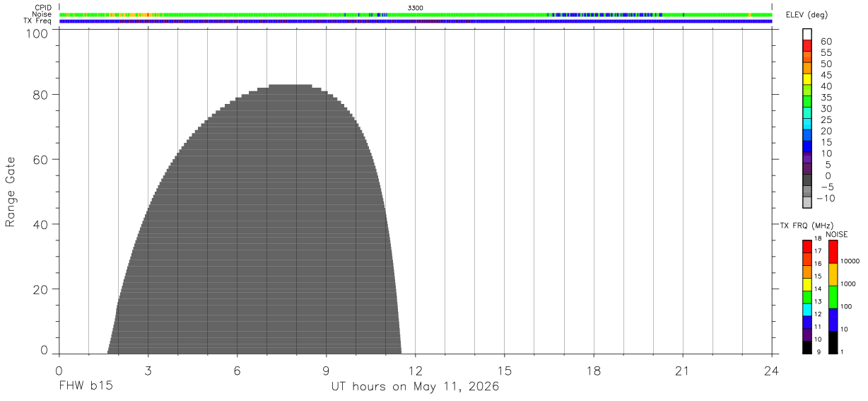Click the 100 label on NOISE legend
This screenshot has width=868, height=401.
[846, 306]
